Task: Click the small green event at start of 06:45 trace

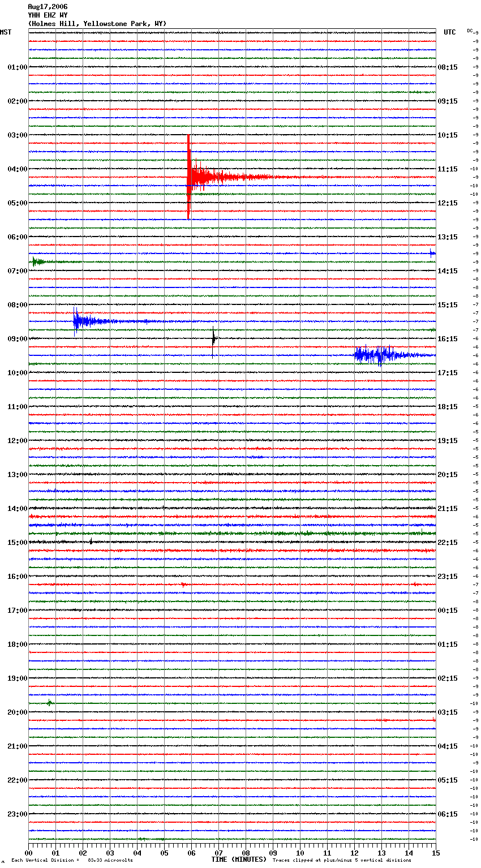Action: tap(38, 261)
